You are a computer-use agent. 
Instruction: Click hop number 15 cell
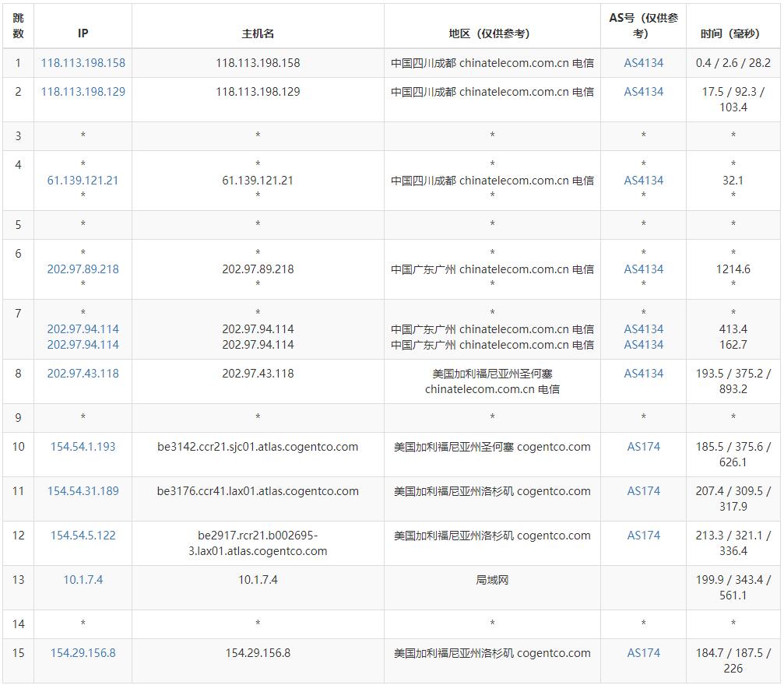(x=19, y=661)
